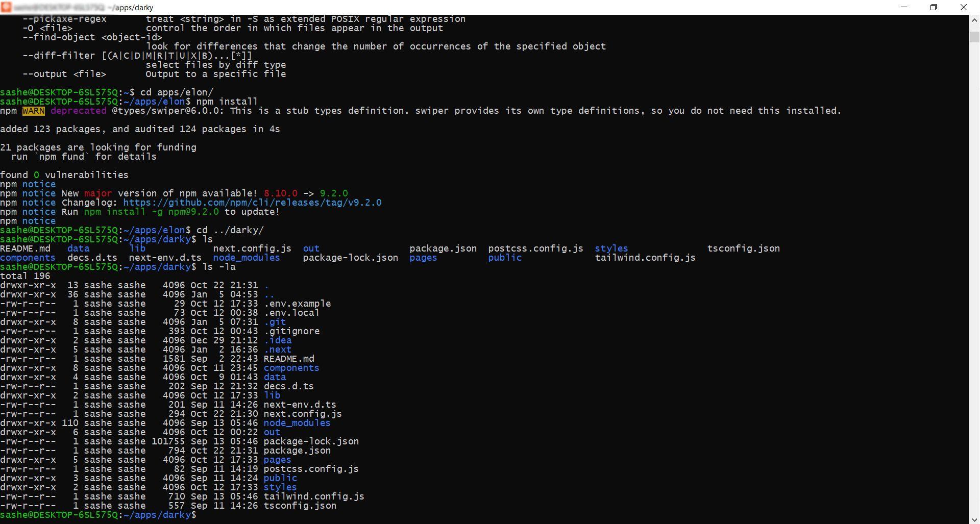Click 'next.config.js' in the ls -la listing
The width and height of the screenshot is (980, 524).
click(x=303, y=414)
